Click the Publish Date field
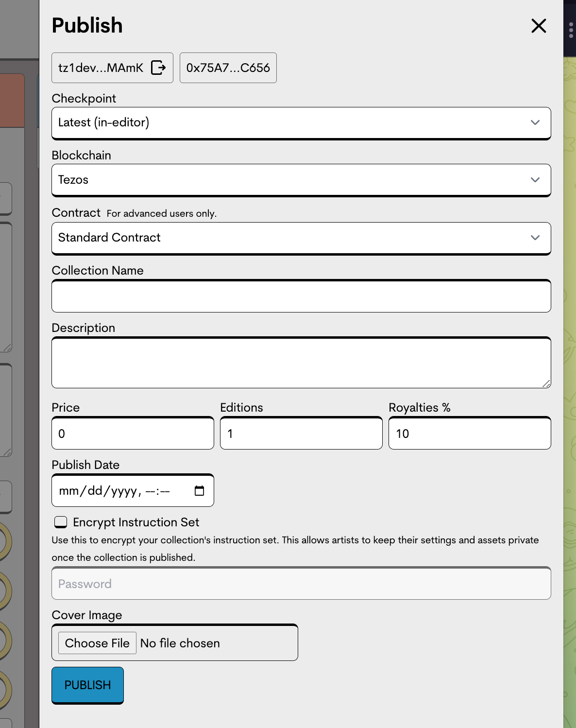Viewport: 576px width, 728px height. 133,490
